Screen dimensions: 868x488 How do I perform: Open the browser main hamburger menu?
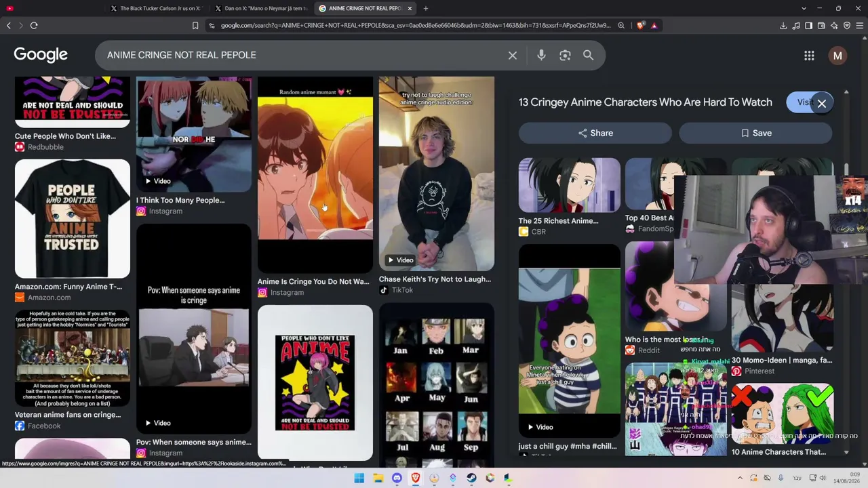click(860, 26)
